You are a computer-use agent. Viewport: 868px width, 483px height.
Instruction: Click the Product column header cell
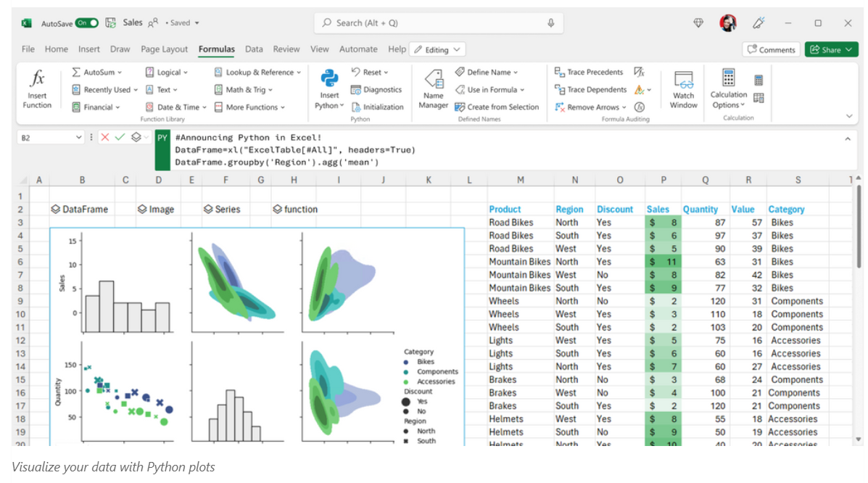pos(521,210)
